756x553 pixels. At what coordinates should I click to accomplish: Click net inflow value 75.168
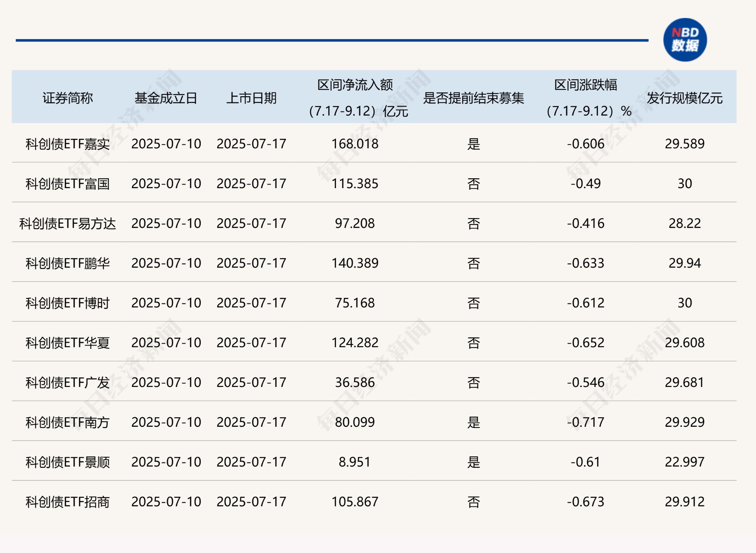tap(355, 303)
